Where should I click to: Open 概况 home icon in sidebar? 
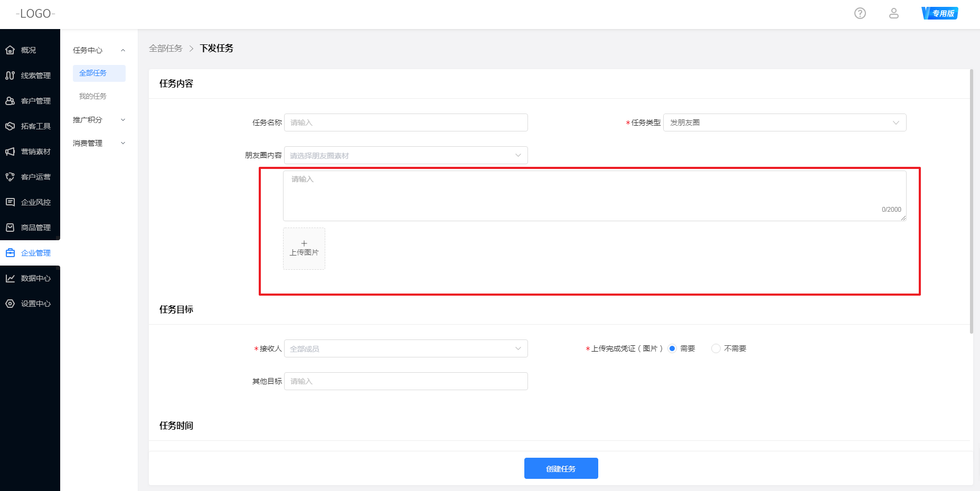(x=10, y=50)
